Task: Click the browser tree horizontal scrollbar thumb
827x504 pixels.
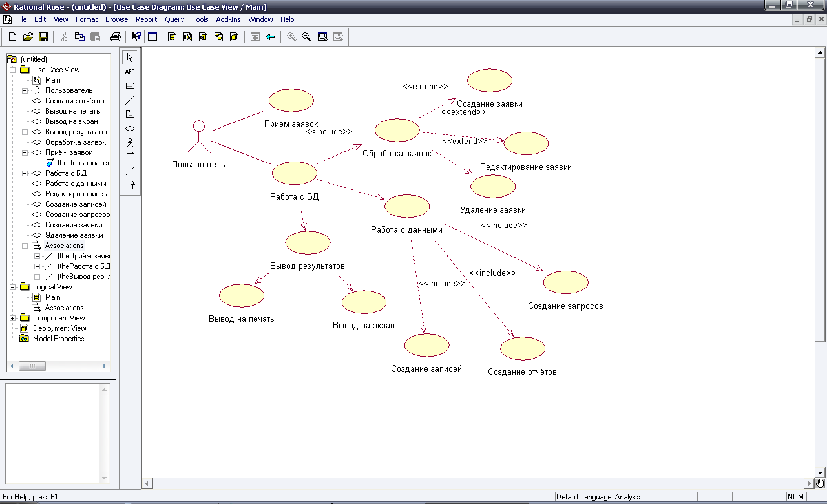Action: (32, 366)
